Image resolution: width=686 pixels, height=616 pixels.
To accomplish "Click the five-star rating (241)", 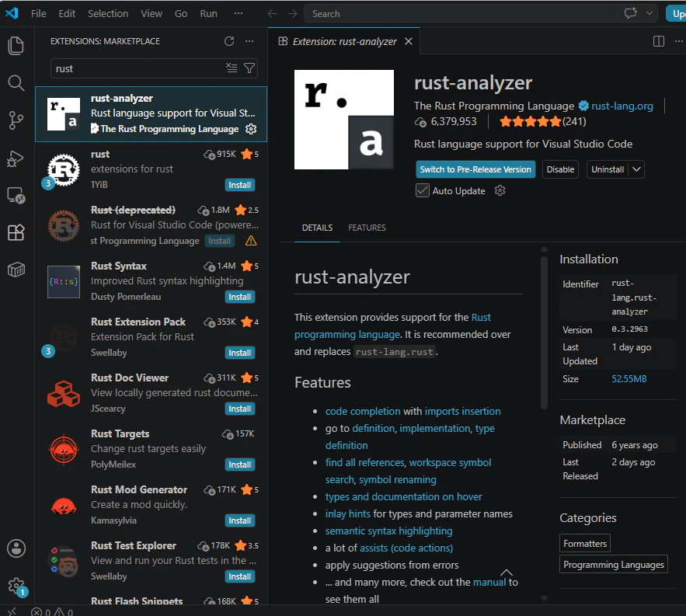I will [542, 121].
